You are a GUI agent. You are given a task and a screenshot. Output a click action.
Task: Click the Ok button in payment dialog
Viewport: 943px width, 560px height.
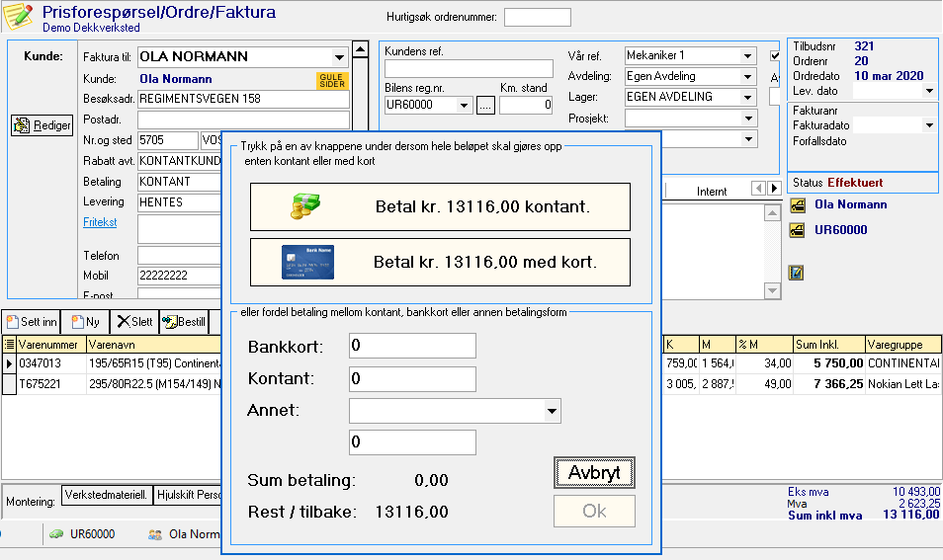pyautogui.click(x=594, y=512)
